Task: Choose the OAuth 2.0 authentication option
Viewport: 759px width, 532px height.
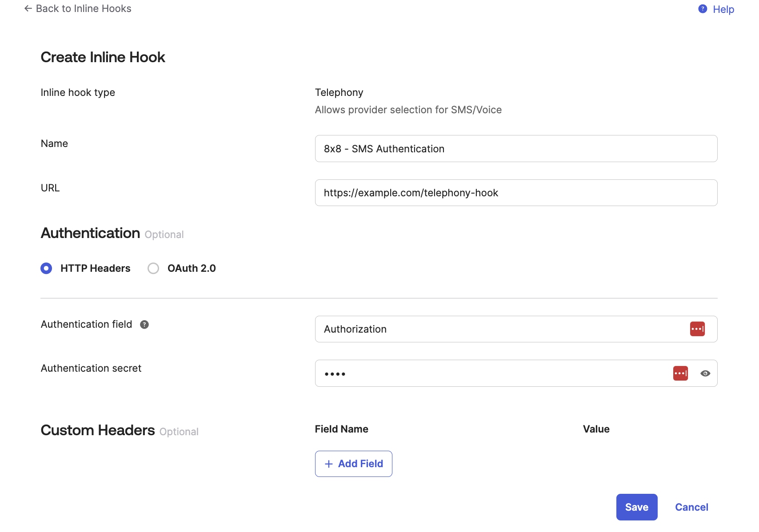Action: click(153, 268)
